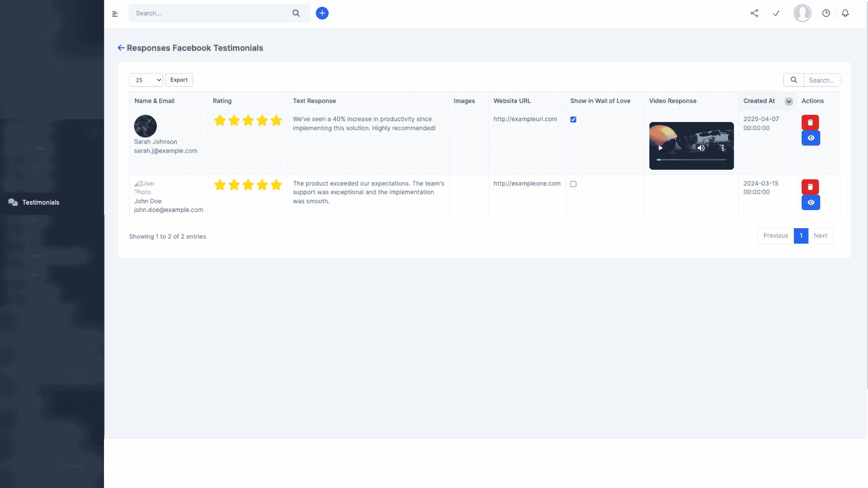Uncheck Wall of Love for Sarah Johnson
This screenshot has width=868, height=488.
coord(573,120)
